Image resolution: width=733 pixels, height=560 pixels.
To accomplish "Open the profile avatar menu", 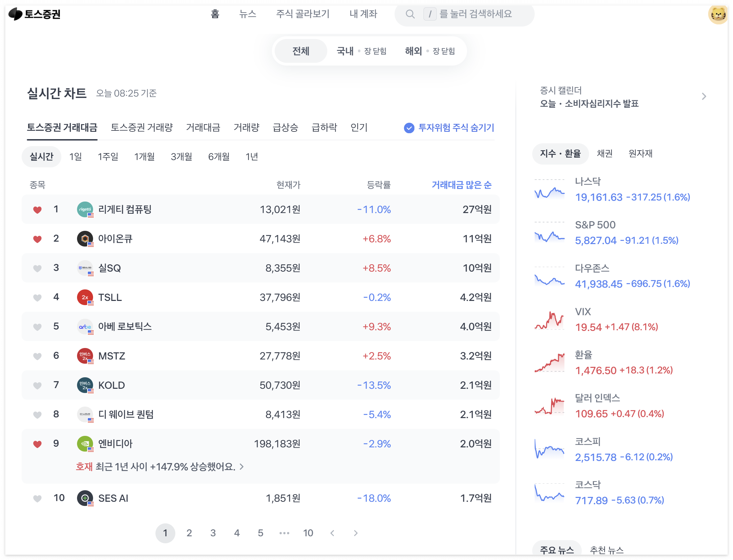I will pyautogui.click(x=718, y=14).
